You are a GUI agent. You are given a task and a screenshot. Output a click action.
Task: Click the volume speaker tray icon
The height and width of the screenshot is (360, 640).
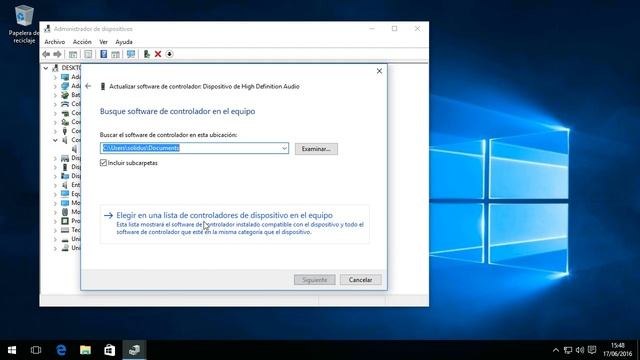(x=580, y=350)
